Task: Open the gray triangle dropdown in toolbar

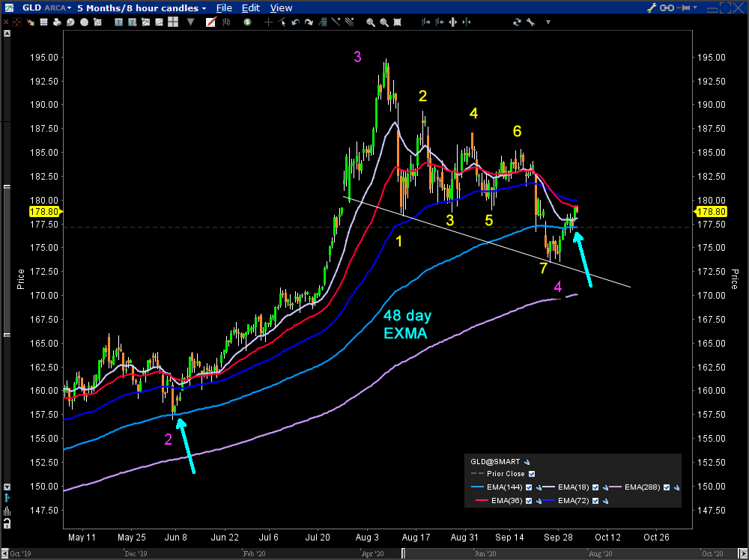Action: click(191, 22)
